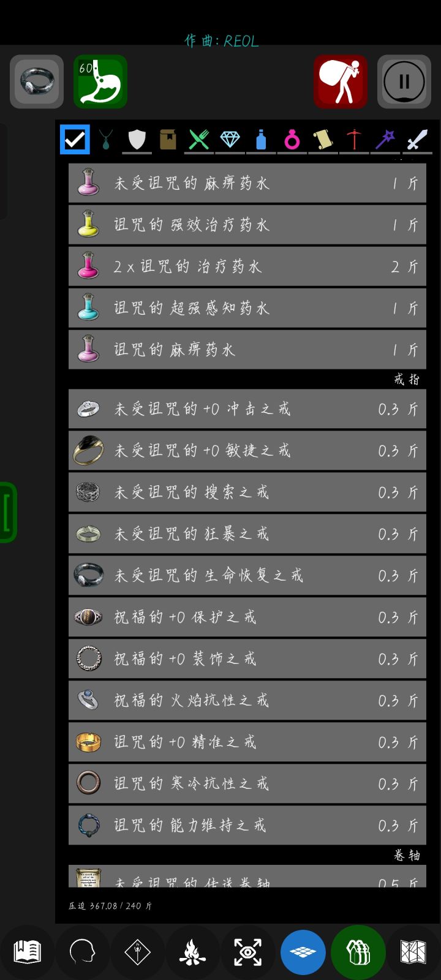Show only potions with the blue bottle filter
The height and width of the screenshot is (980, 441).
coord(261,140)
